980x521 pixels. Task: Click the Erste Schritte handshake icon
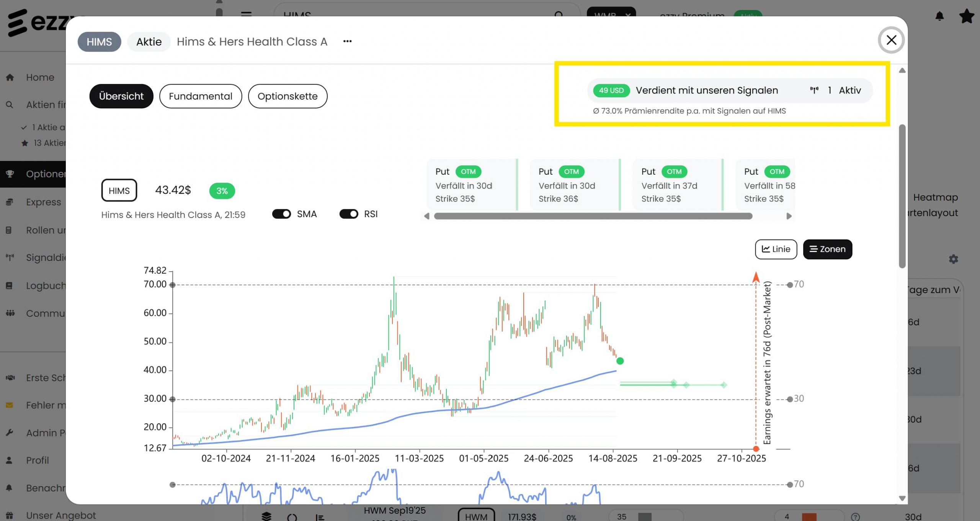(10, 378)
